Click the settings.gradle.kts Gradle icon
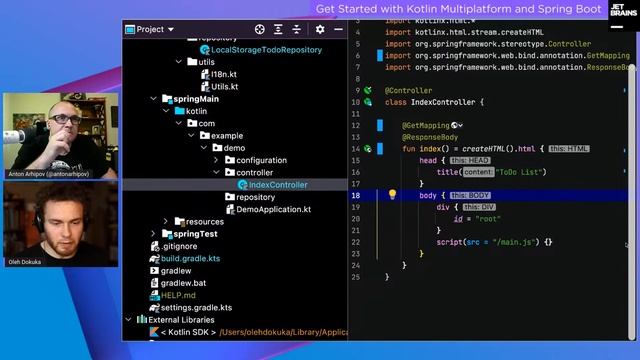 click(x=154, y=307)
